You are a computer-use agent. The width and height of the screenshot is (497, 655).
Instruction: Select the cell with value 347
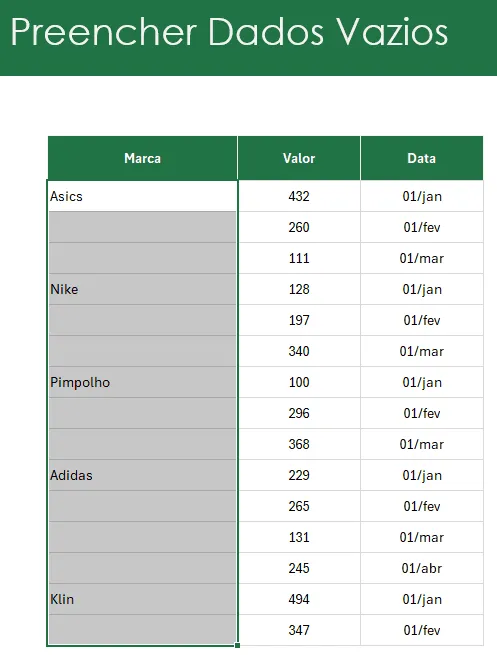pos(299,630)
